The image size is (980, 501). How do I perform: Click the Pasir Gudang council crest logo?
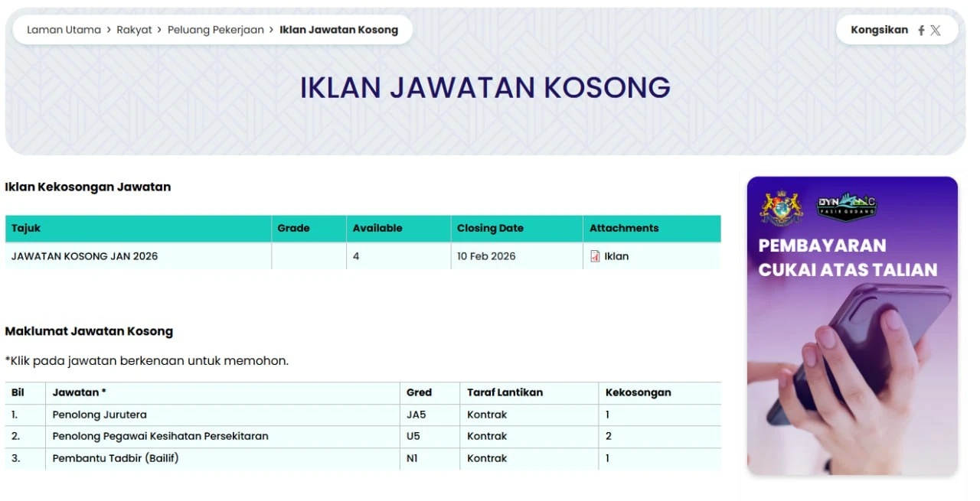point(781,207)
